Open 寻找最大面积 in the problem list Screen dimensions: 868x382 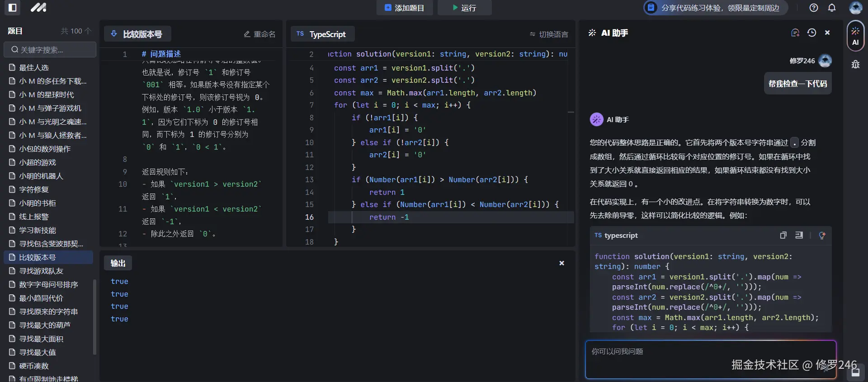[x=41, y=339]
